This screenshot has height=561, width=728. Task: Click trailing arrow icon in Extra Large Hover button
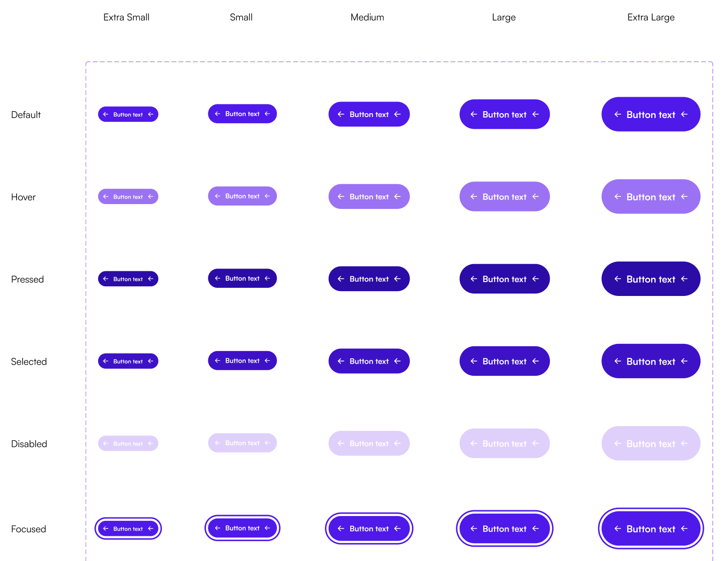684,197
